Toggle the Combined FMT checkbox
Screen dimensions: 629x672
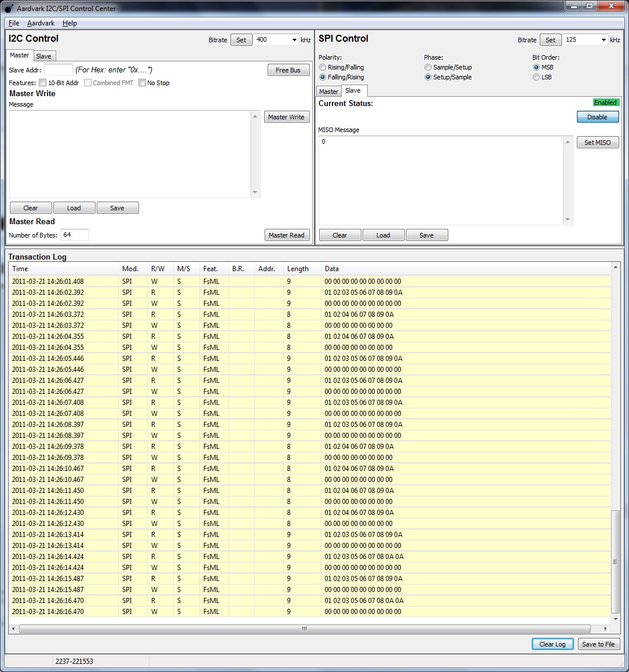pos(87,83)
